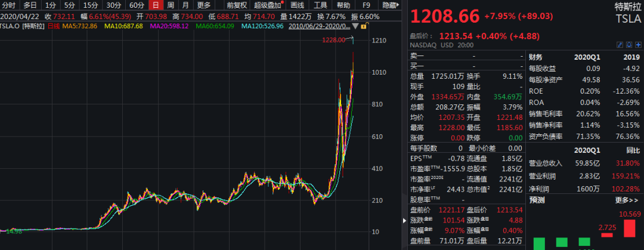Toggle the 超级叠加 overlay feature
The image size is (644, 250).
pos(268,5)
